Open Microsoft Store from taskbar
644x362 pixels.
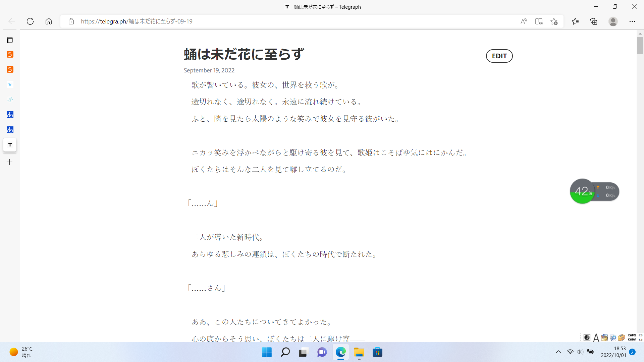[377, 352]
